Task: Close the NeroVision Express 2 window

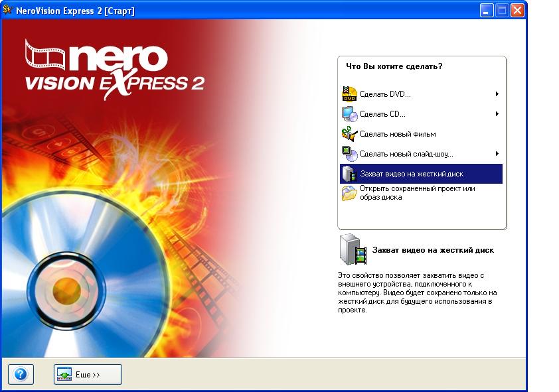Action: click(x=517, y=11)
